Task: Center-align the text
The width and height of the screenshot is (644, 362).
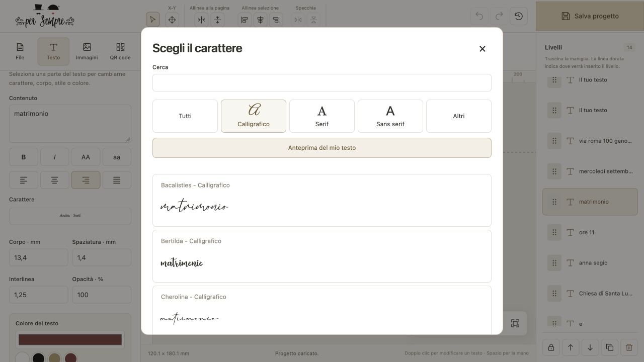Action: click(54, 180)
